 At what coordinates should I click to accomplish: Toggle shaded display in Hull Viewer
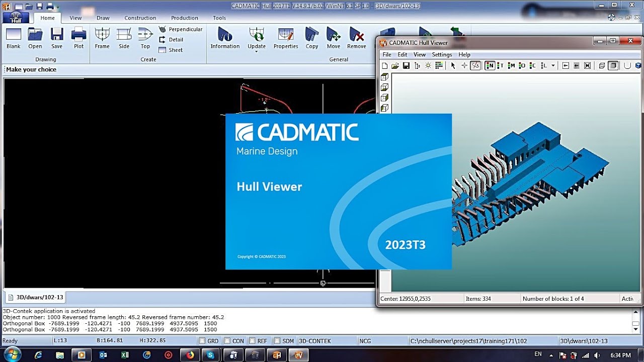(613, 65)
